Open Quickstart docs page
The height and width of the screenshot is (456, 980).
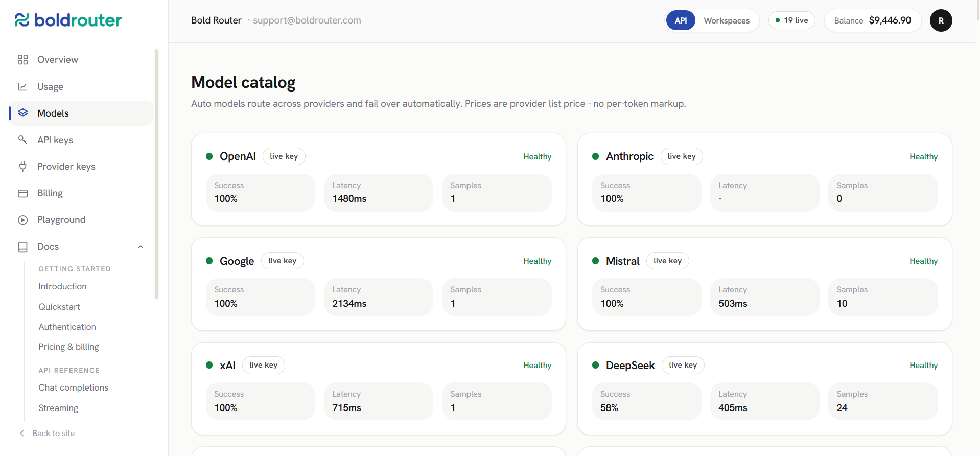pos(59,307)
